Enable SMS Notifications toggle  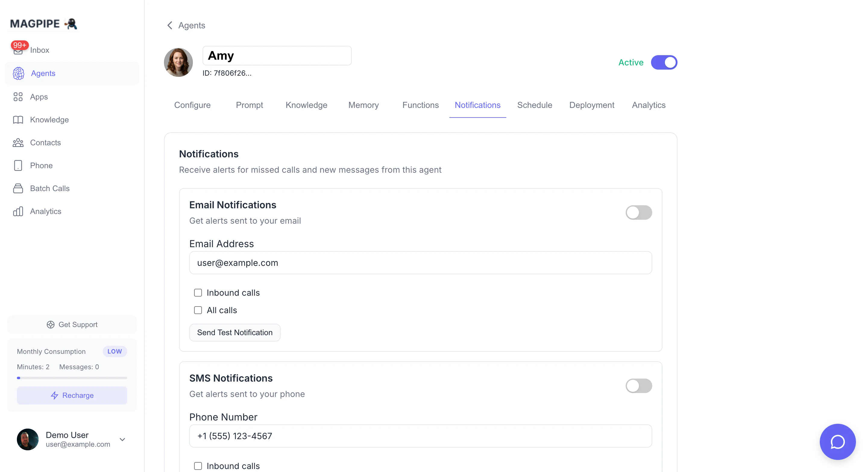point(639,386)
